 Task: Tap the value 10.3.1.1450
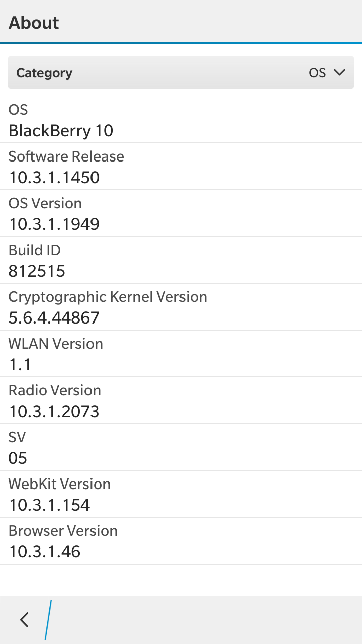pos(54,178)
